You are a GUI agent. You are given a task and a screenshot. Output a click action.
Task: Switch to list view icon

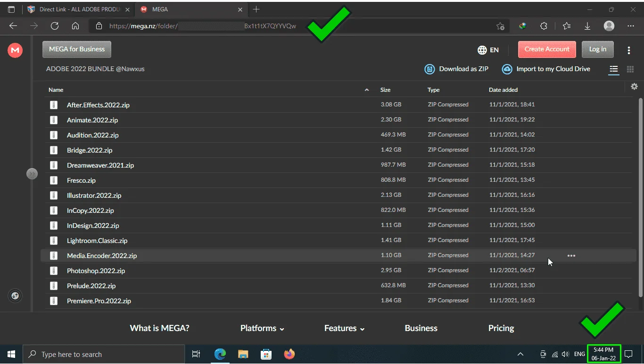click(613, 70)
